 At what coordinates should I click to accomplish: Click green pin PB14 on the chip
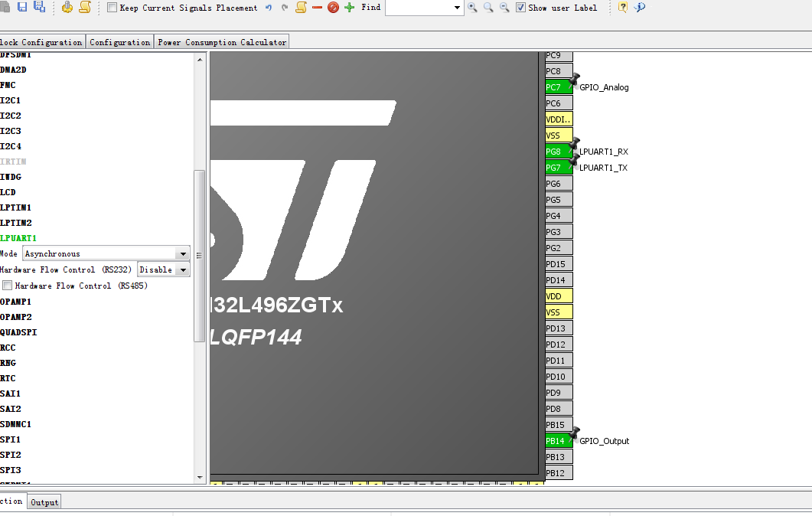[559, 441]
